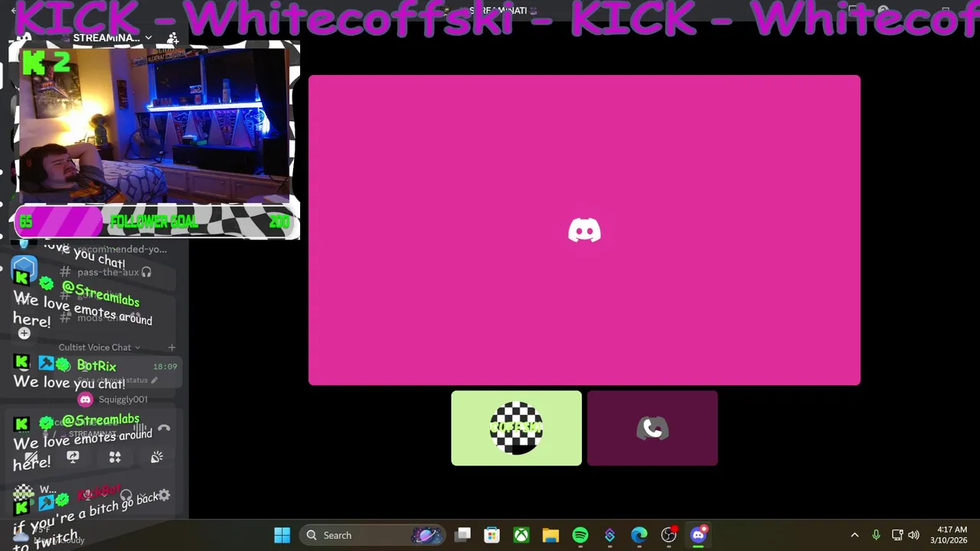This screenshot has width=980, height=551.
Task: Click the green microphone tray icon
Action: pyautogui.click(x=876, y=535)
